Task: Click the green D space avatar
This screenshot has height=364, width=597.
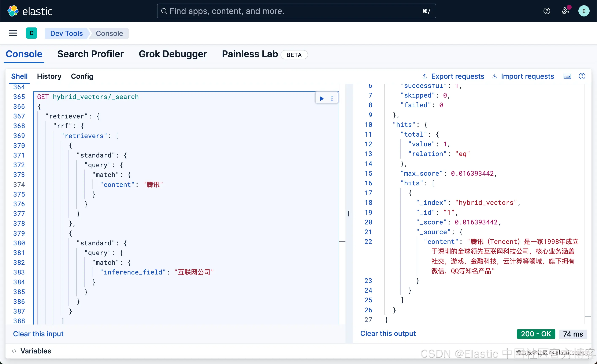Action: [31, 33]
